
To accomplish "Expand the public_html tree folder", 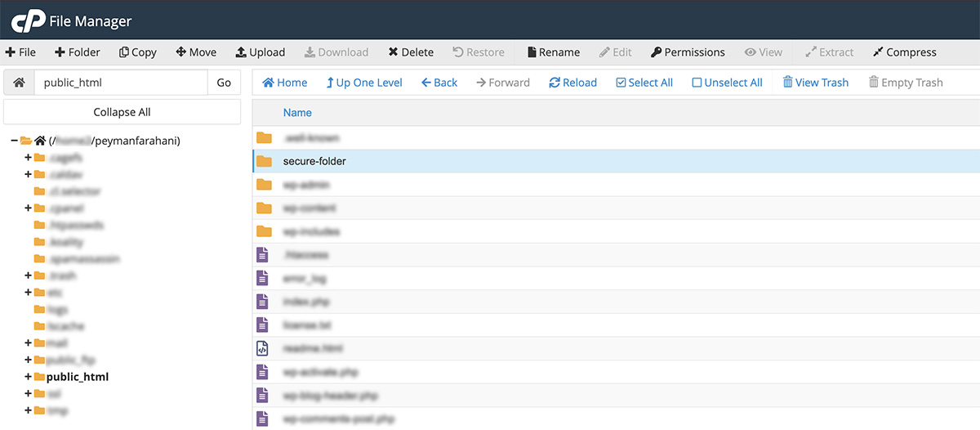I will 29,377.
